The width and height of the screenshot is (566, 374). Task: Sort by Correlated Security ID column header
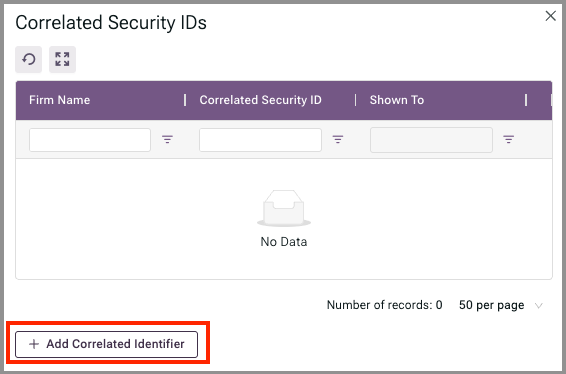(261, 100)
